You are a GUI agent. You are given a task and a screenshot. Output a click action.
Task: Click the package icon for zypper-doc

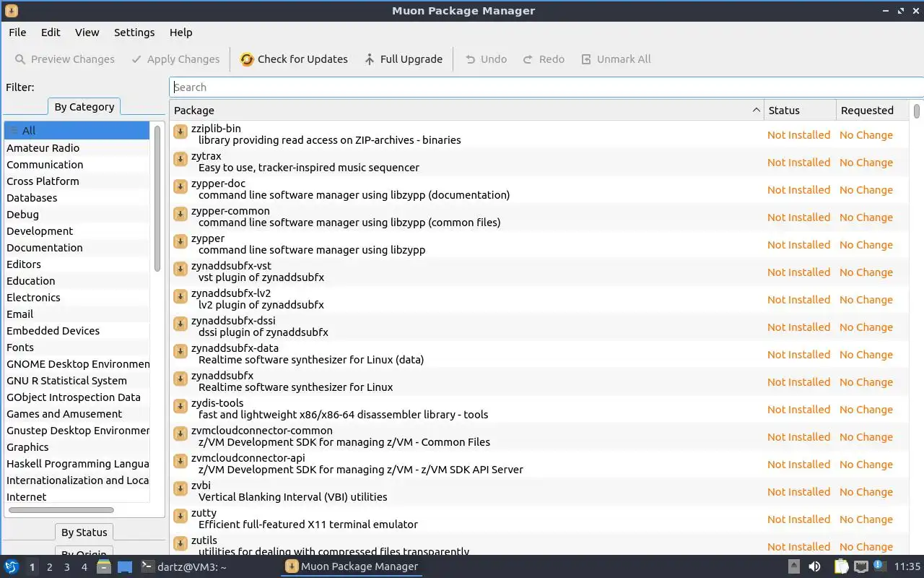[x=180, y=186]
